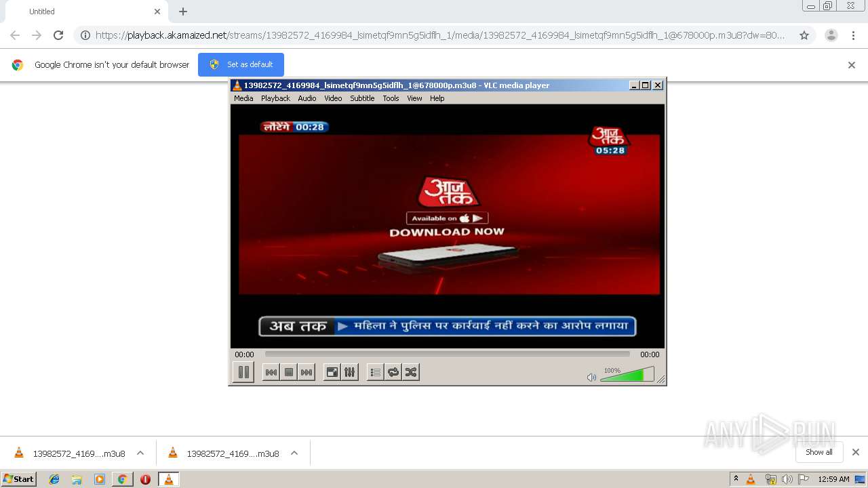Click the VLC tray icon
The image size is (868, 488).
(751, 479)
